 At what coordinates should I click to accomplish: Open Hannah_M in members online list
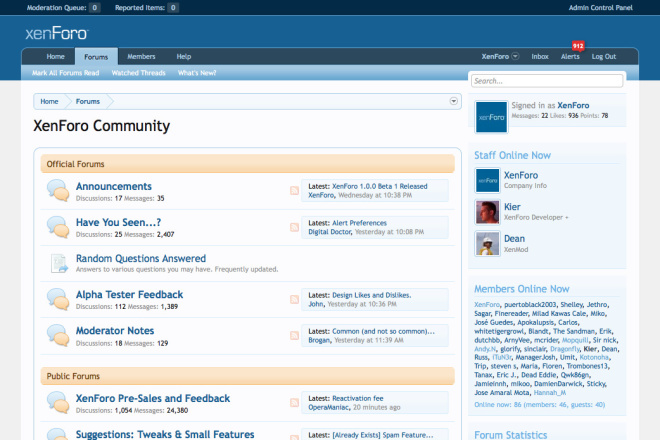550,392
